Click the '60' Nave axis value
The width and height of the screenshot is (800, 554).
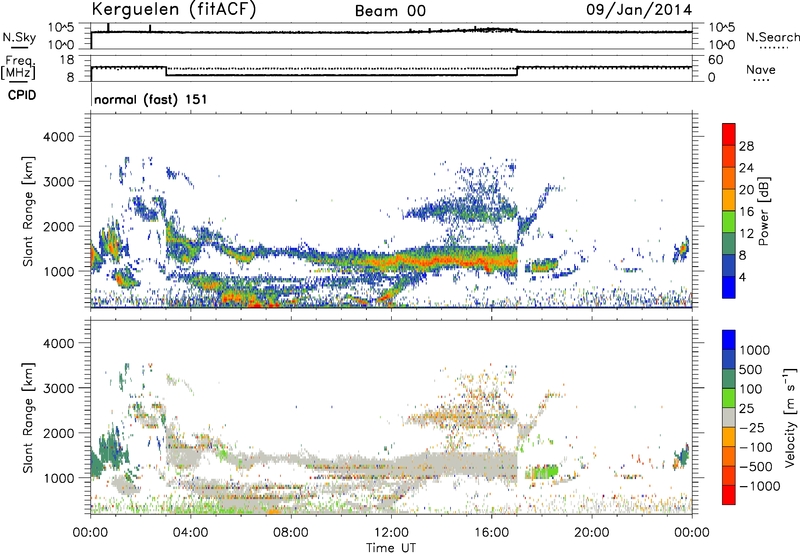pyautogui.click(x=716, y=60)
